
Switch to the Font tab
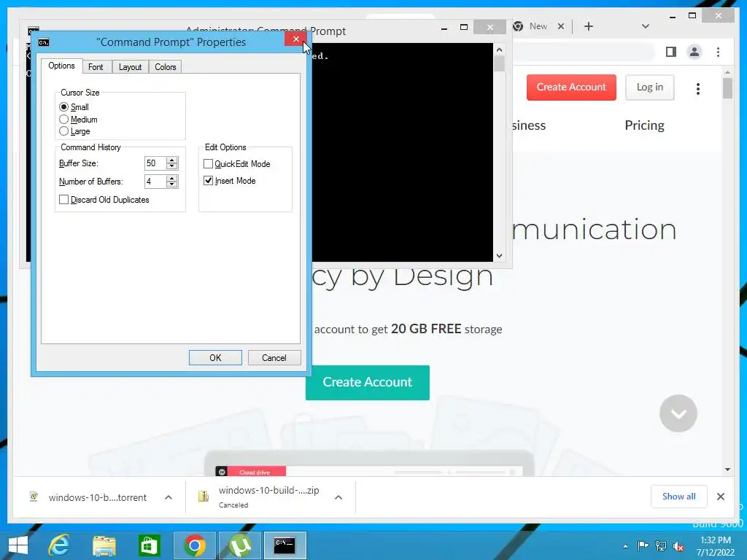click(x=96, y=67)
